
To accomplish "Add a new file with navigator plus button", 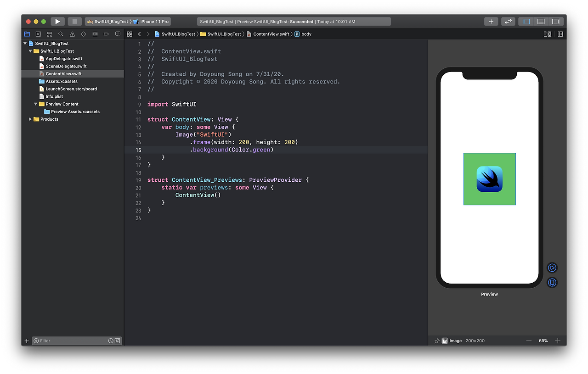I will click(x=27, y=341).
